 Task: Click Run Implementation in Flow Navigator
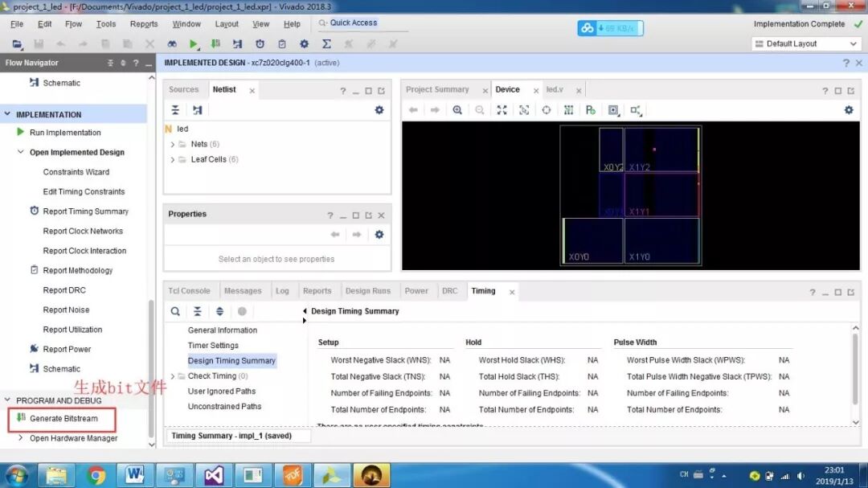[65, 133]
